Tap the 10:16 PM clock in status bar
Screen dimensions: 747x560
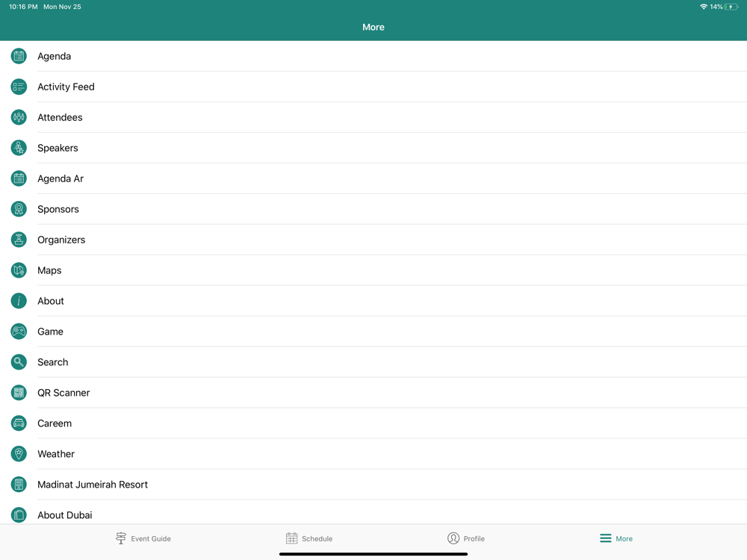[x=23, y=7]
